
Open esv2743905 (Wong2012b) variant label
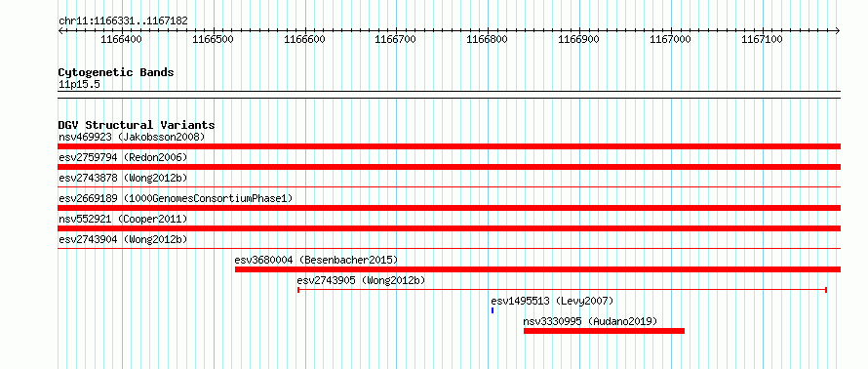[362, 280]
